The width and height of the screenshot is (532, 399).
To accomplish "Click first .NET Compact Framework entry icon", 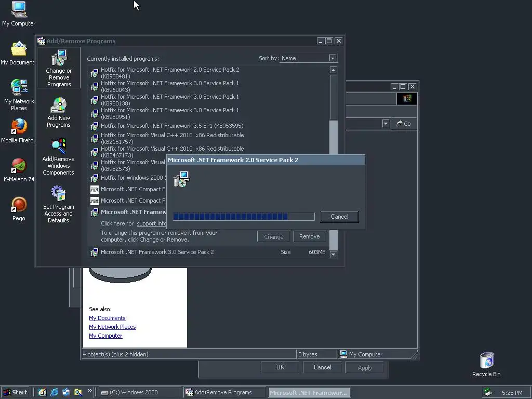I will [x=95, y=189].
